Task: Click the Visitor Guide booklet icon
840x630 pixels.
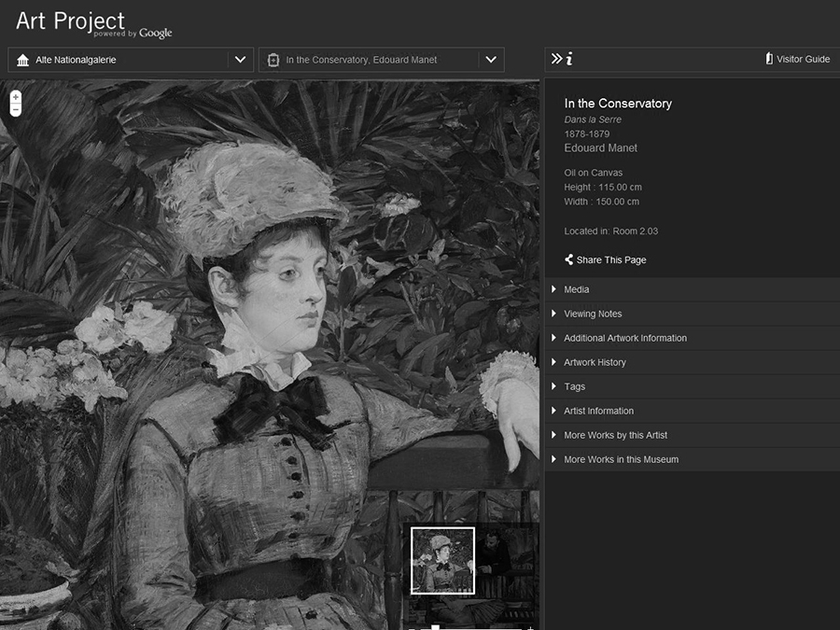Action: click(769, 59)
